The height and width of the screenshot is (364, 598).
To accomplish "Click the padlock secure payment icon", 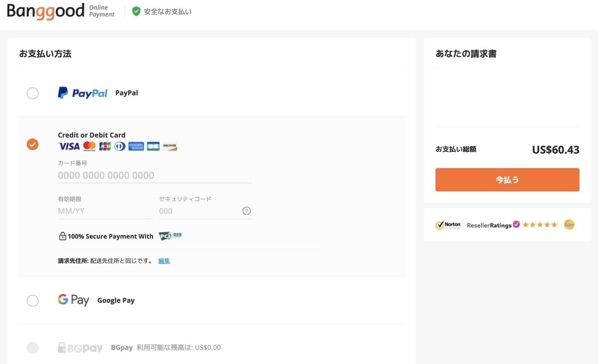I will [x=62, y=236].
